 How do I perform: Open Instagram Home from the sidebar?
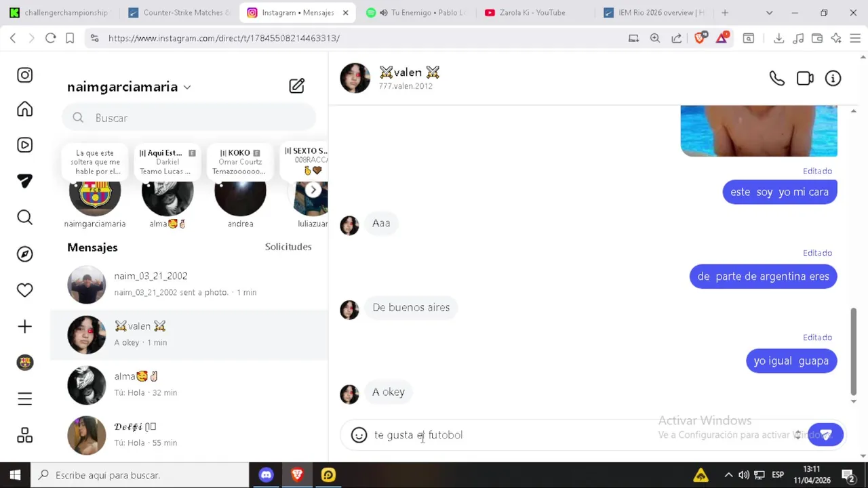25,109
